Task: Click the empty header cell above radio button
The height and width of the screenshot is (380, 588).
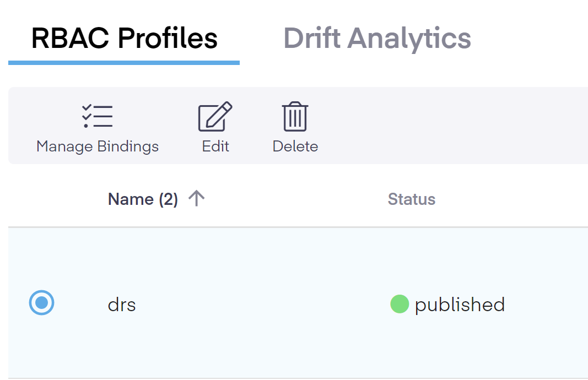Action: tap(41, 199)
